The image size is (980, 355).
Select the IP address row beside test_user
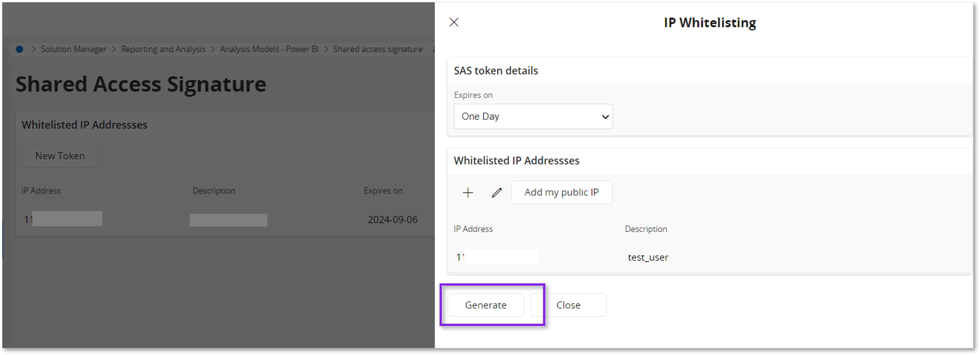(497, 257)
